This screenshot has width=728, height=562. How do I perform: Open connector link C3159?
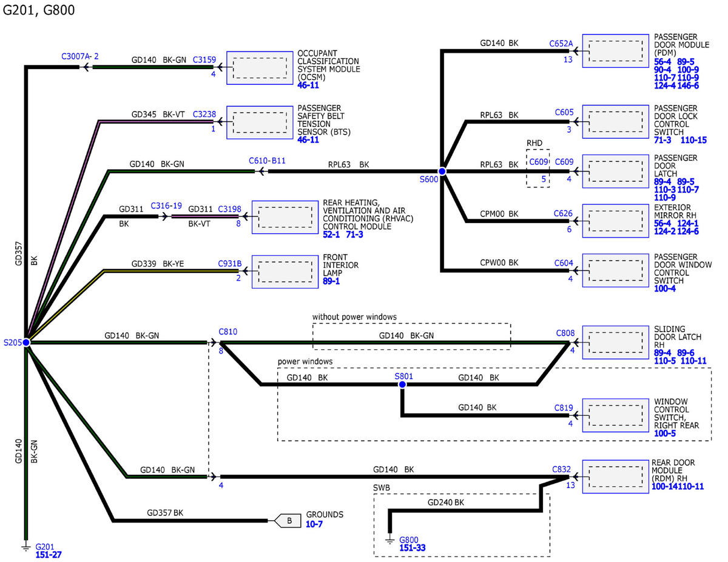204,60
